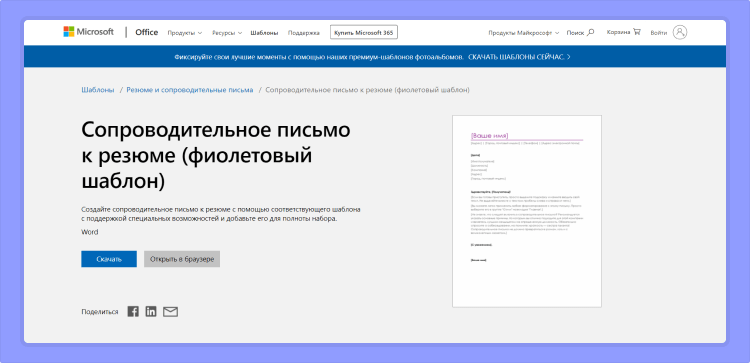Click the Войти sign-in link

658,33
